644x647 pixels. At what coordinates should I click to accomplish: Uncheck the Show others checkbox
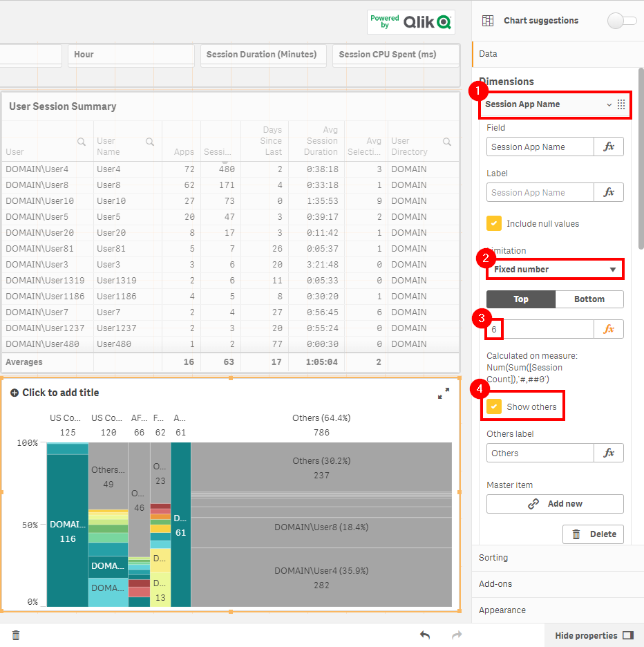tap(494, 407)
